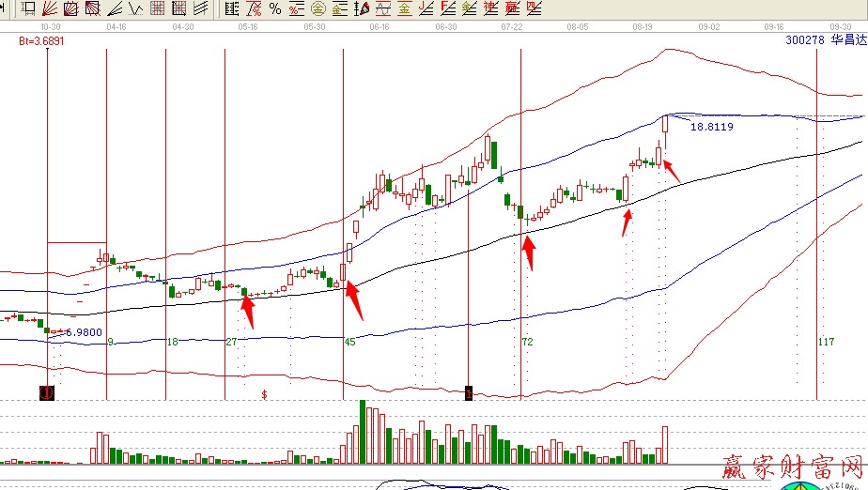
Task: Select the cycle marker numbered 72
Action: click(527, 343)
